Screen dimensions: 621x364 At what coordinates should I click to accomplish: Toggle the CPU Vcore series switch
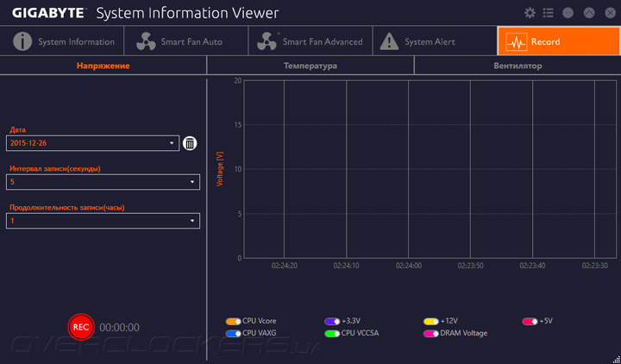pos(233,321)
